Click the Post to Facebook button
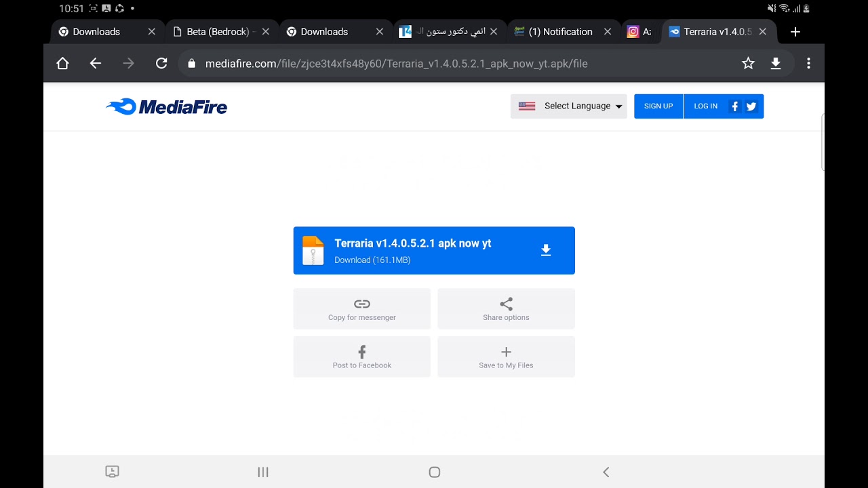The height and width of the screenshot is (488, 868). [x=362, y=357]
